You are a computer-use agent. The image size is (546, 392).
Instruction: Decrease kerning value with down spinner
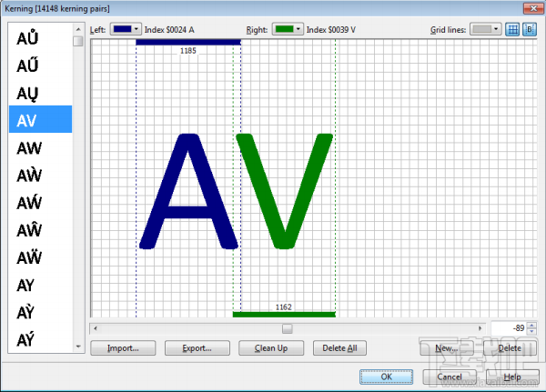[531, 331]
